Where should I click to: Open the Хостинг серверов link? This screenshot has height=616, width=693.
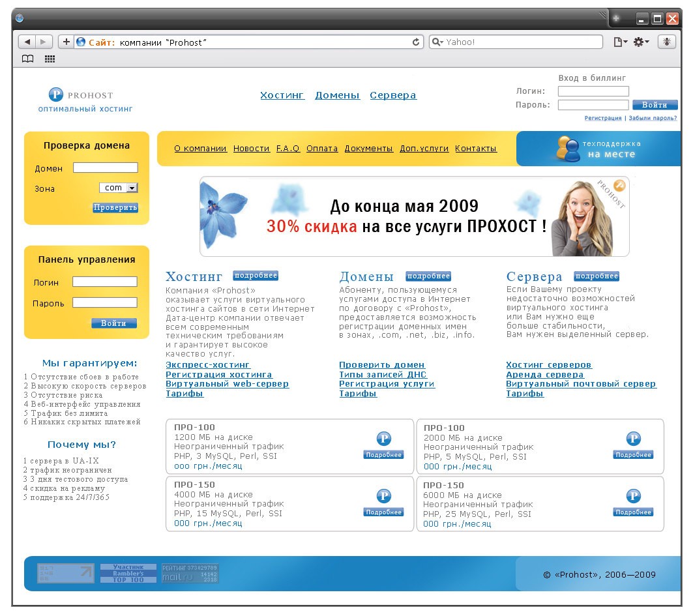pos(549,365)
